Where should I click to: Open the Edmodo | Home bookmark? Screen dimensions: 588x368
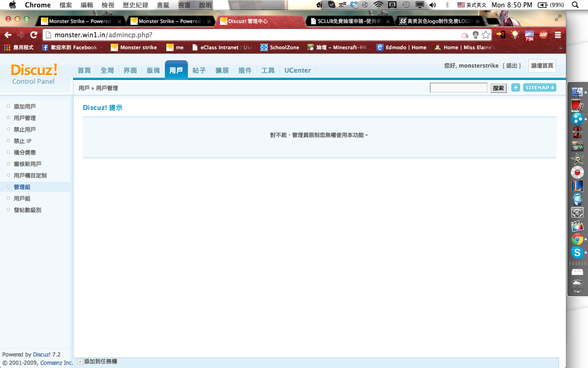401,47
